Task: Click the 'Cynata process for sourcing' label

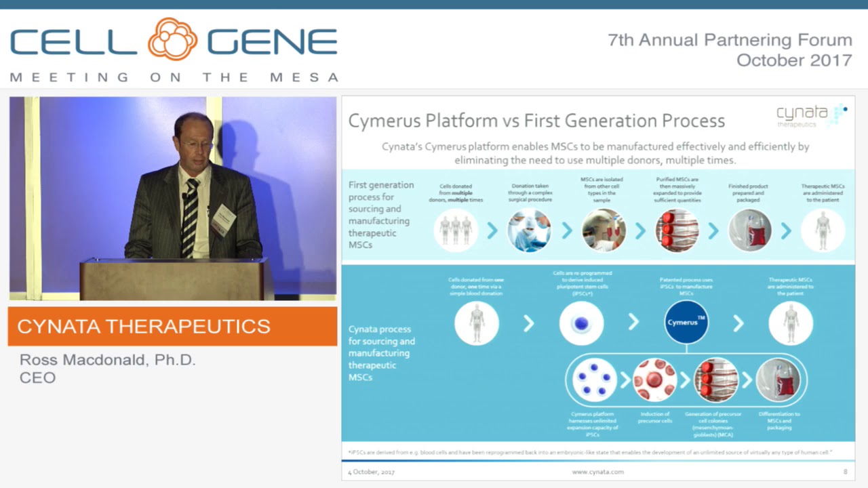Action: [x=382, y=352]
